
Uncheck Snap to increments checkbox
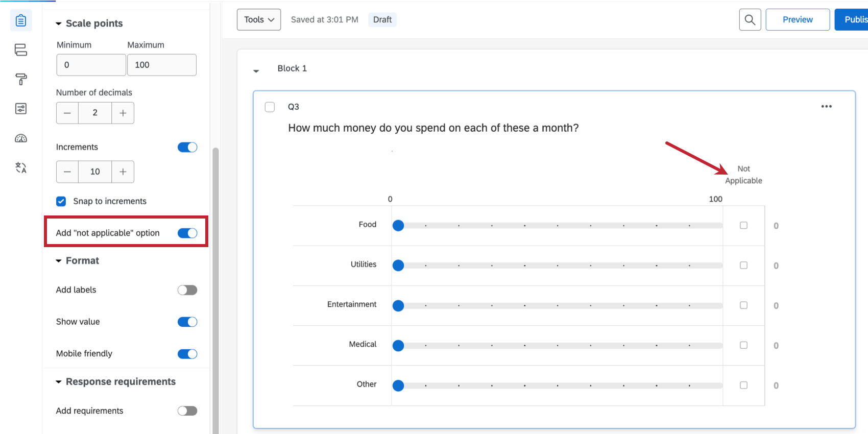point(61,201)
